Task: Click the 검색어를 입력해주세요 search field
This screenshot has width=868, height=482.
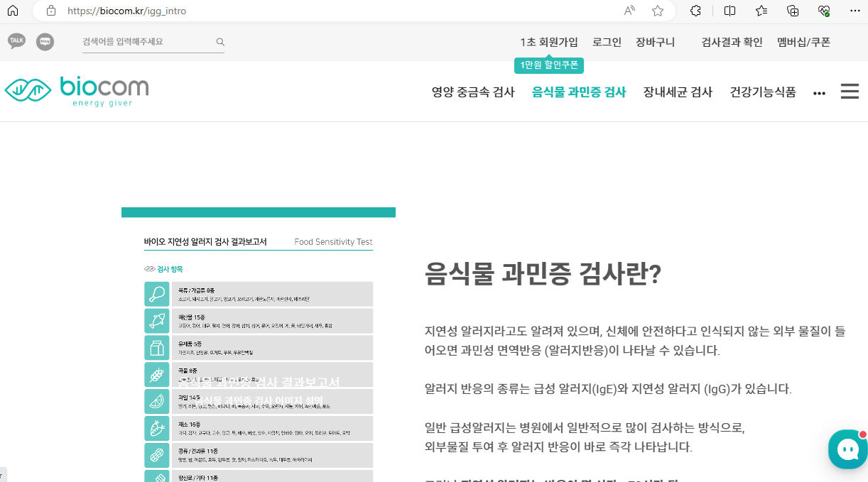Action: [146, 42]
